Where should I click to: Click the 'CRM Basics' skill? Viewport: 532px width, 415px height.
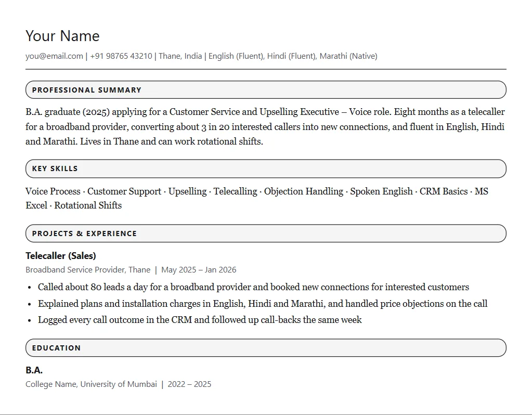444,191
